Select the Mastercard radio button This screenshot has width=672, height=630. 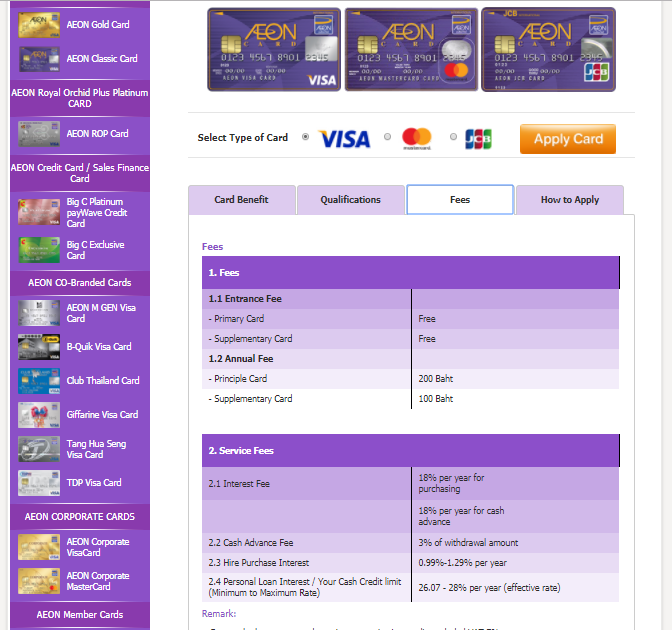pyautogui.click(x=387, y=137)
